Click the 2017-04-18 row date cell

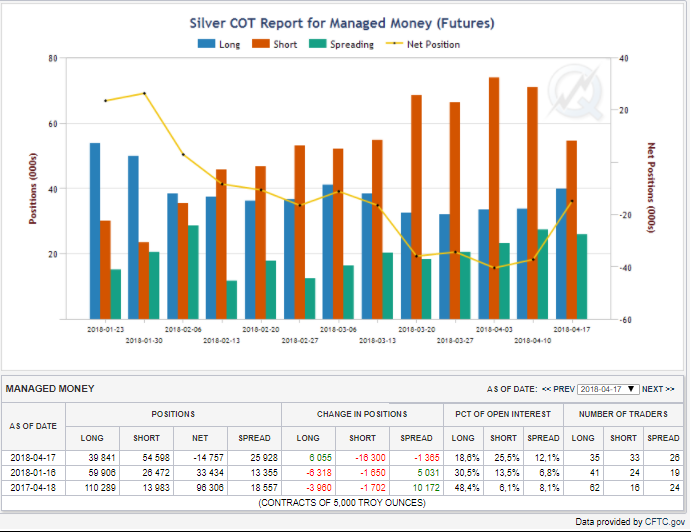pyautogui.click(x=33, y=487)
